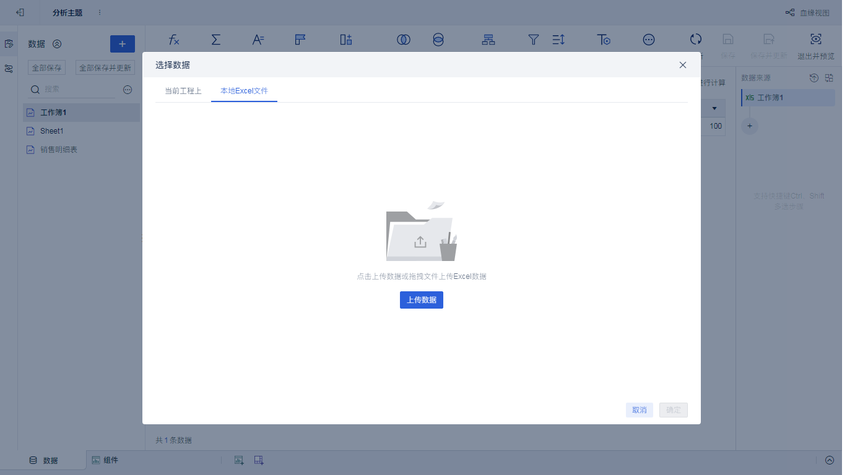
Task: Click the cylinder database icon in toolbar
Action: point(438,40)
